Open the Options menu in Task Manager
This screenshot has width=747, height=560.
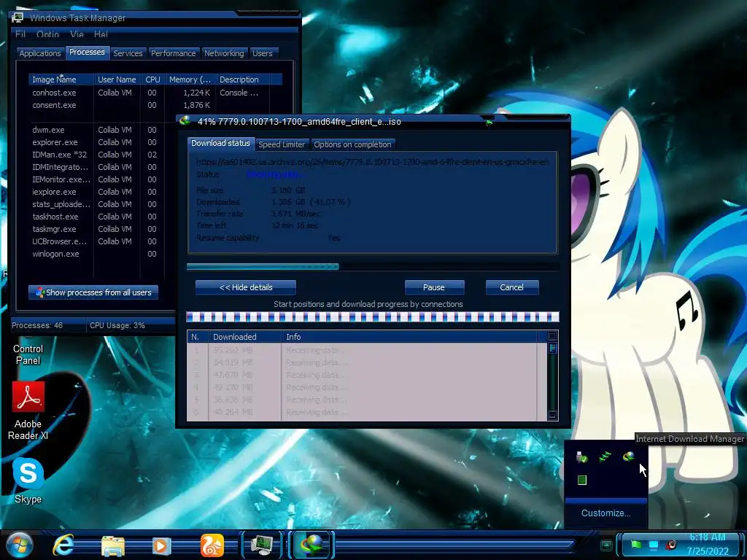pyautogui.click(x=47, y=34)
